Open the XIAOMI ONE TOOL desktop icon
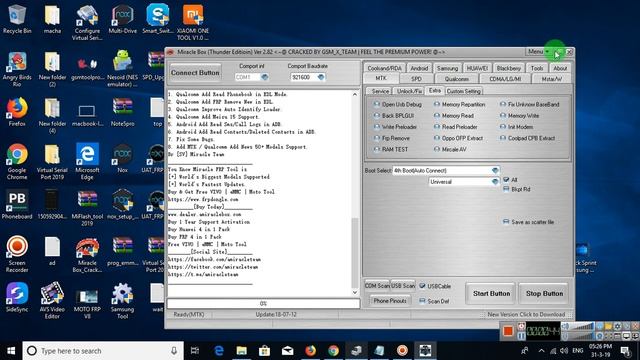The image size is (640, 360). [x=193, y=22]
